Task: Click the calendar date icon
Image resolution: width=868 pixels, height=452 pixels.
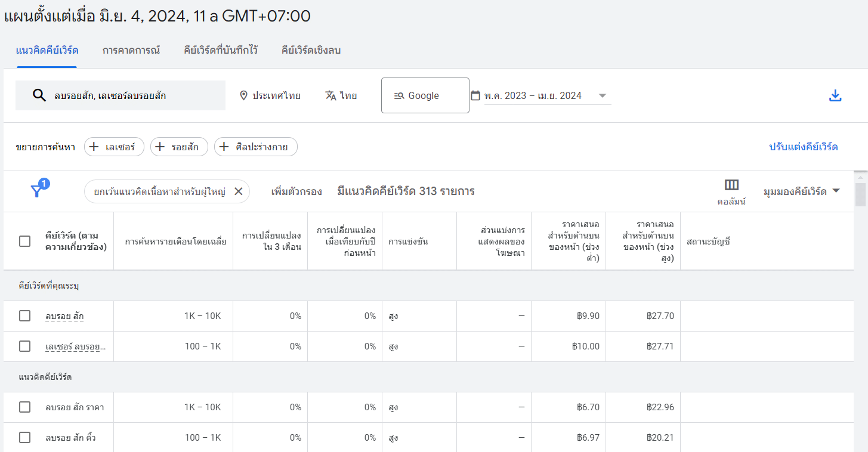Action: point(475,95)
